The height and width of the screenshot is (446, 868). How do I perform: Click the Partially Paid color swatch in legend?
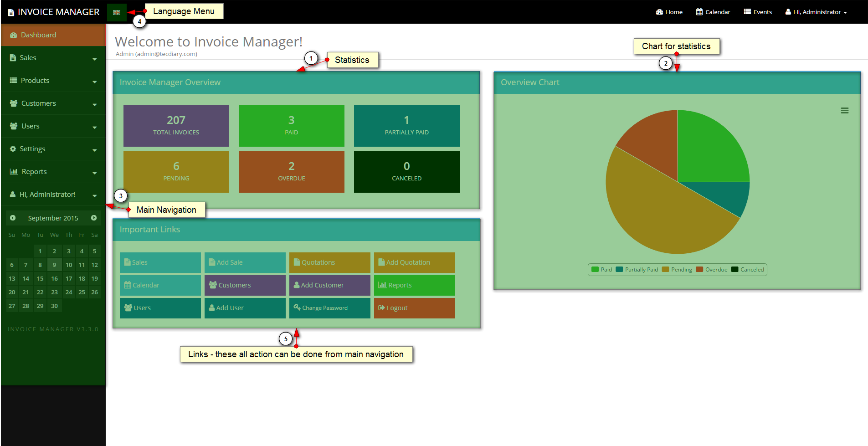[619, 270]
